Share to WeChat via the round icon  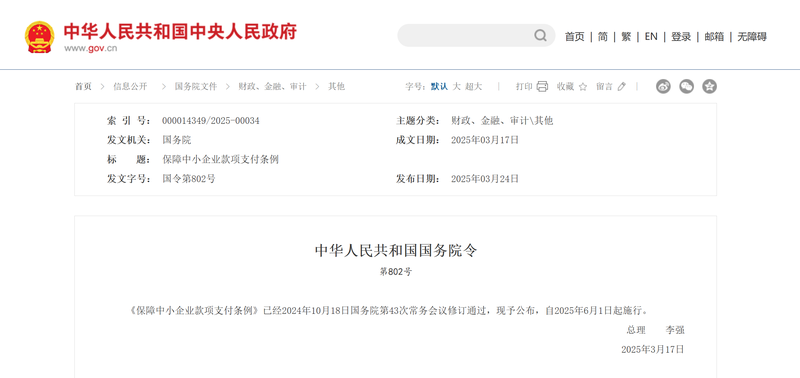(x=686, y=87)
